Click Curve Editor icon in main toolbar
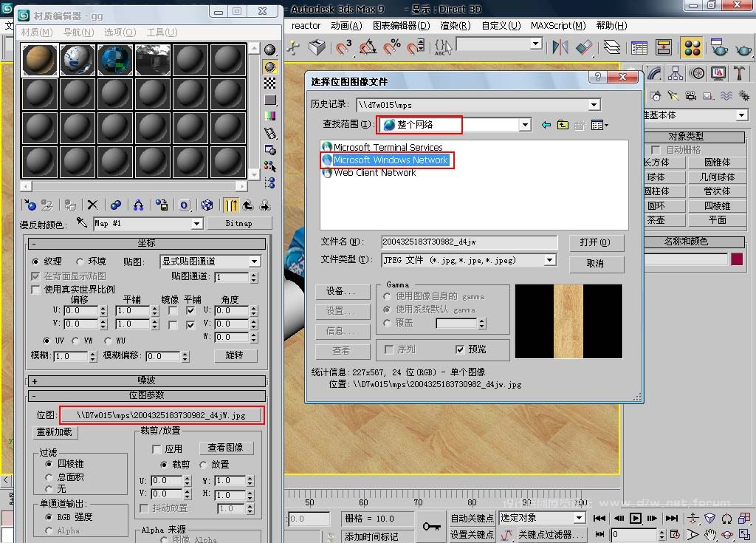The image size is (756, 543). tap(639, 47)
